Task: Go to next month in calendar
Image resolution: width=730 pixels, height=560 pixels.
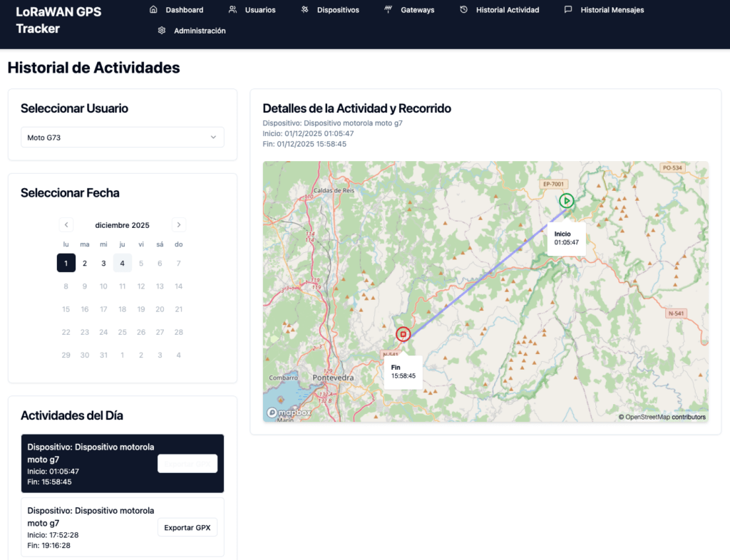Action: (x=179, y=225)
